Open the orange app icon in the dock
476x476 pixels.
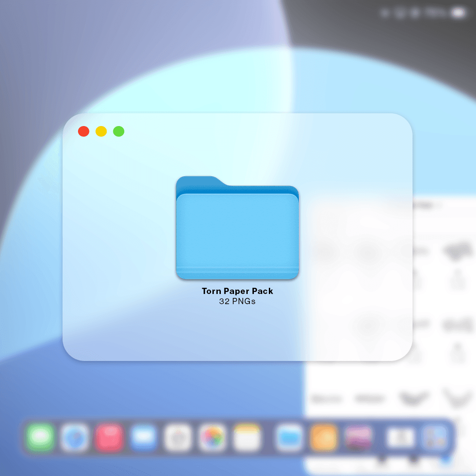point(324,437)
